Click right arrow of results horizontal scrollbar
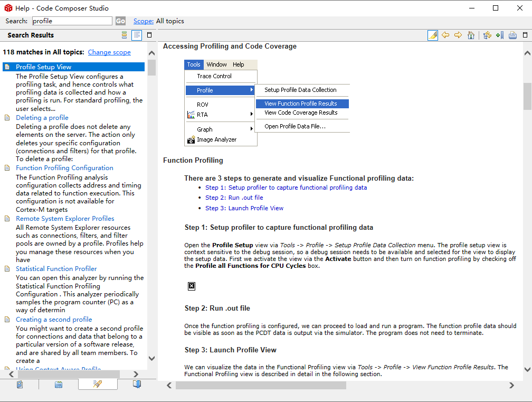Image resolution: width=532 pixels, height=402 pixels. [x=136, y=374]
